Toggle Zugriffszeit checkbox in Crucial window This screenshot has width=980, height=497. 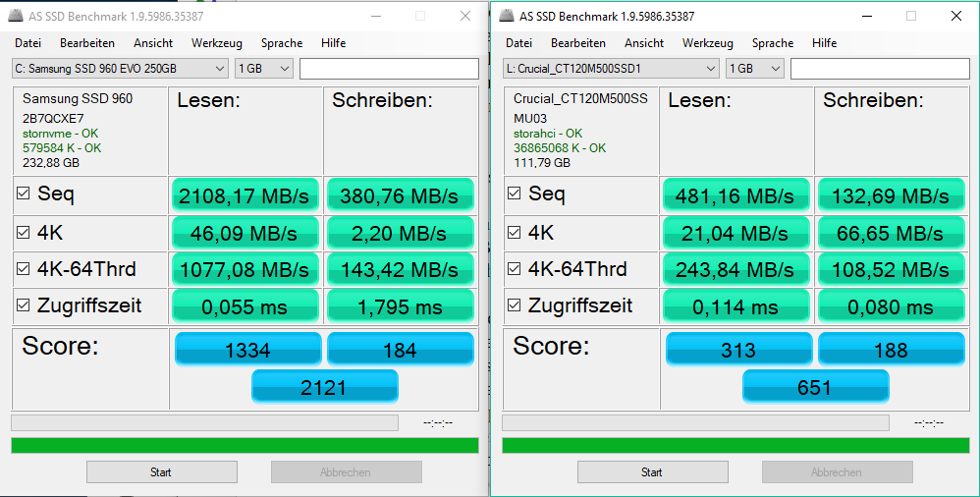click(x=515, y=305)
